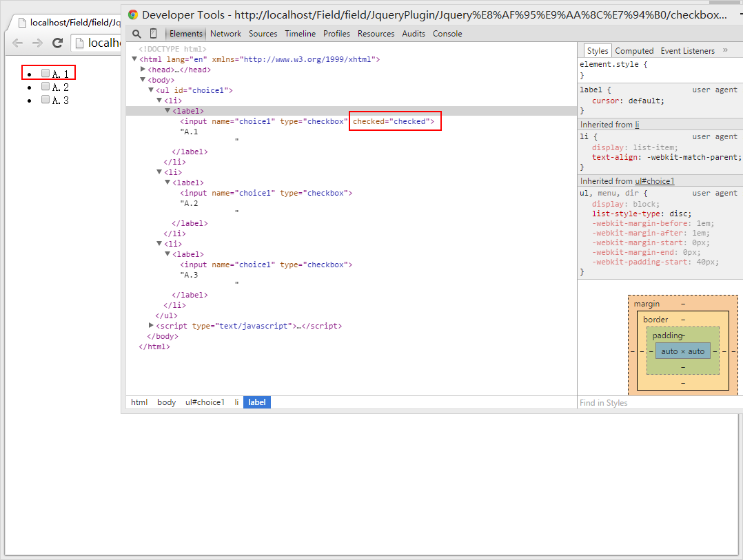Open the Network tab
The height and width of the screenshot is (560, 743).
225,34
